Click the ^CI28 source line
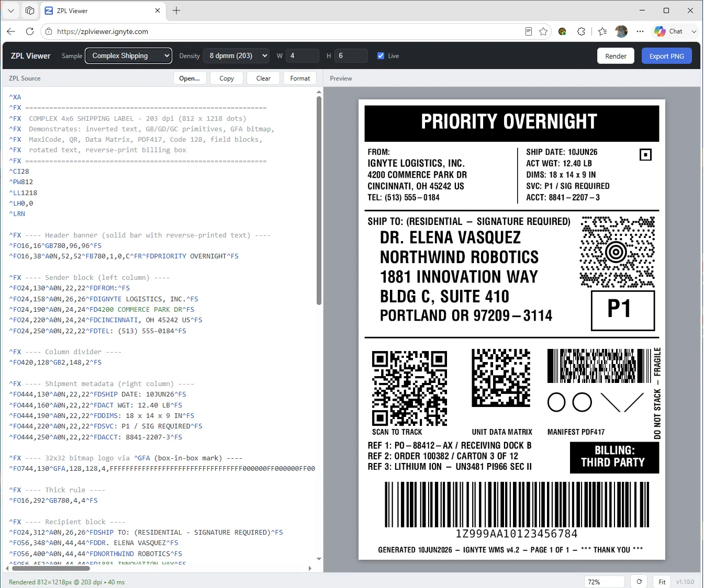 click(19, 171)
